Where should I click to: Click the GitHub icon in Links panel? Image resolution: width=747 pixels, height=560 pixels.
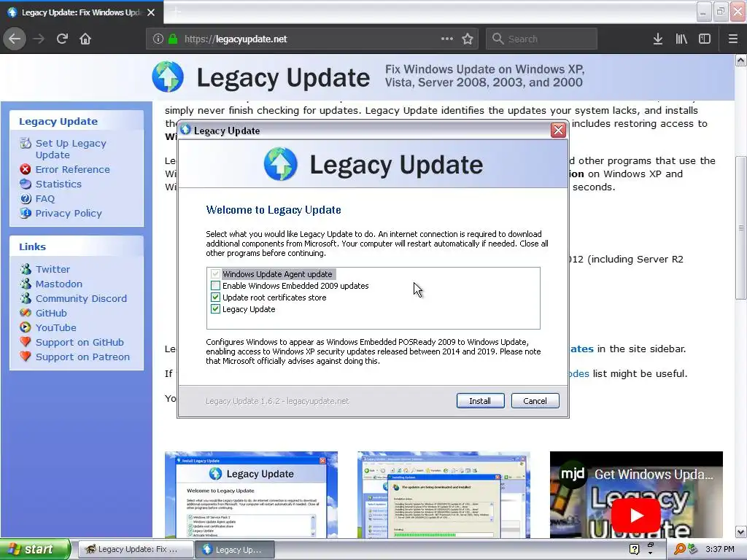26,313
